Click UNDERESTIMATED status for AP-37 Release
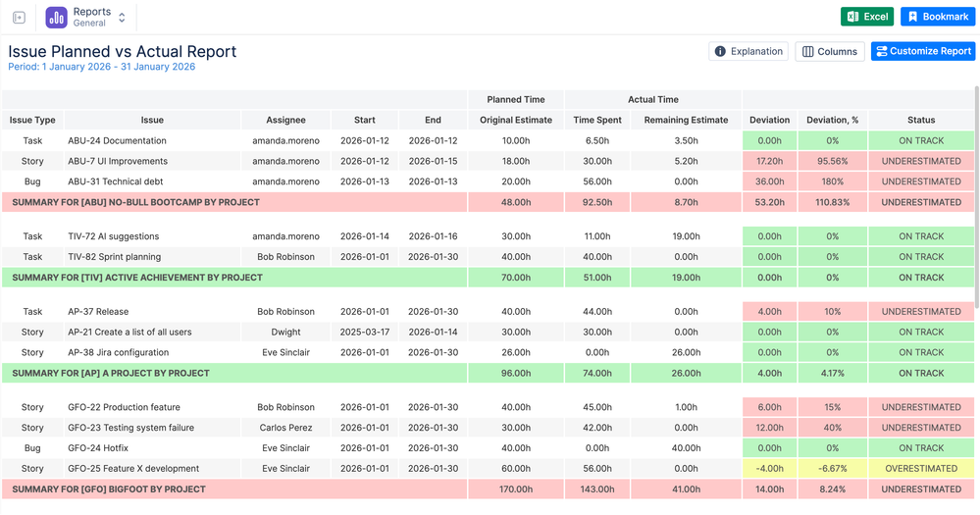 coord(920,311)
